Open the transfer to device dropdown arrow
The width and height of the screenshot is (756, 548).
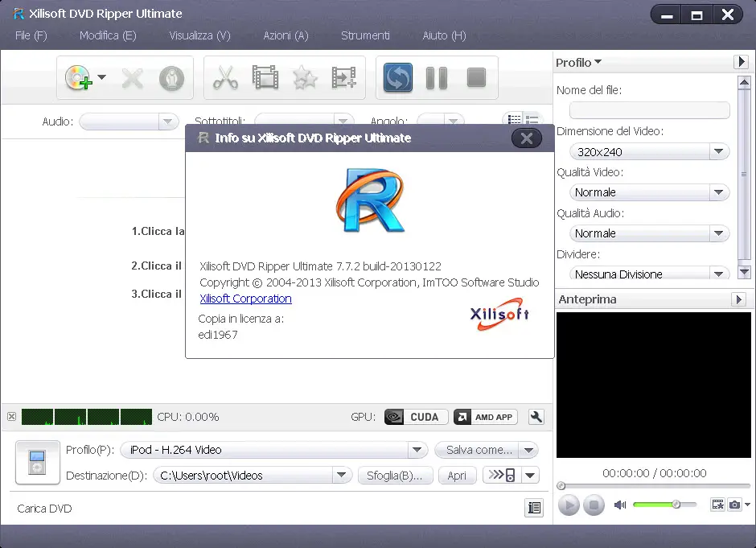[530, 476]
